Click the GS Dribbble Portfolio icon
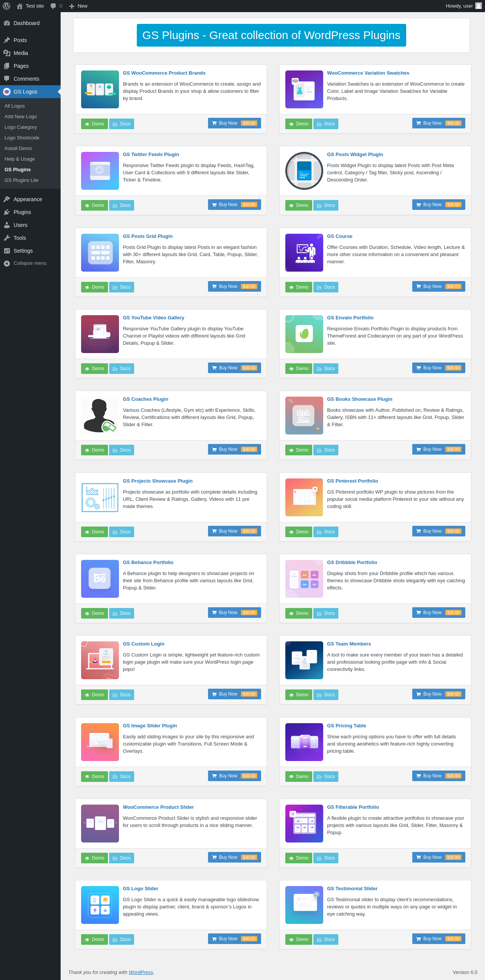The image size is (485, 980). pyautogui.click(x=304, y=579)
